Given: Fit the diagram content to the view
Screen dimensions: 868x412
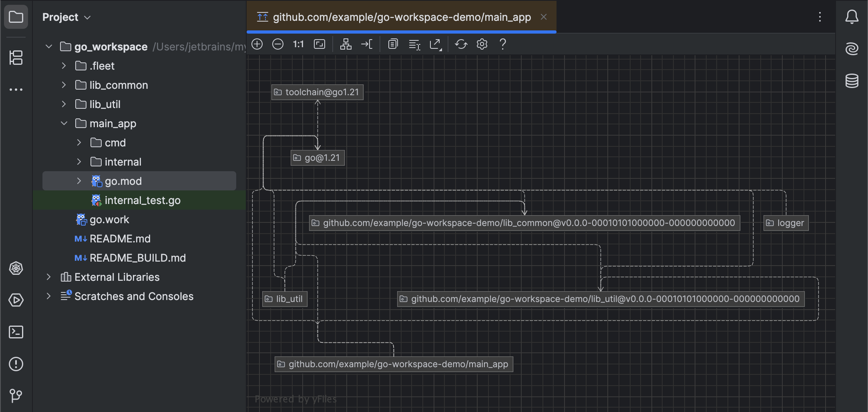Looking at the screenshot, I should [319, 44].
